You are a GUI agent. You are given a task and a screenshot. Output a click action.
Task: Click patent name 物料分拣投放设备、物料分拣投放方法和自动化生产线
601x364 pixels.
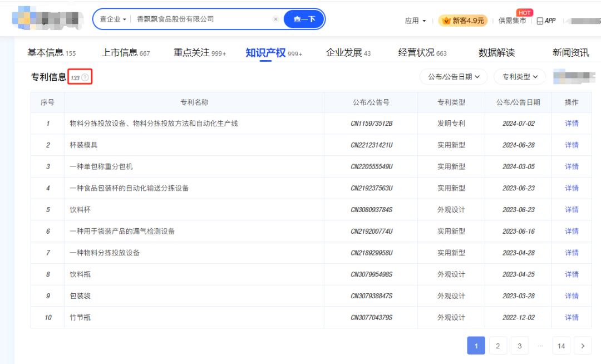tap(154, 124)
